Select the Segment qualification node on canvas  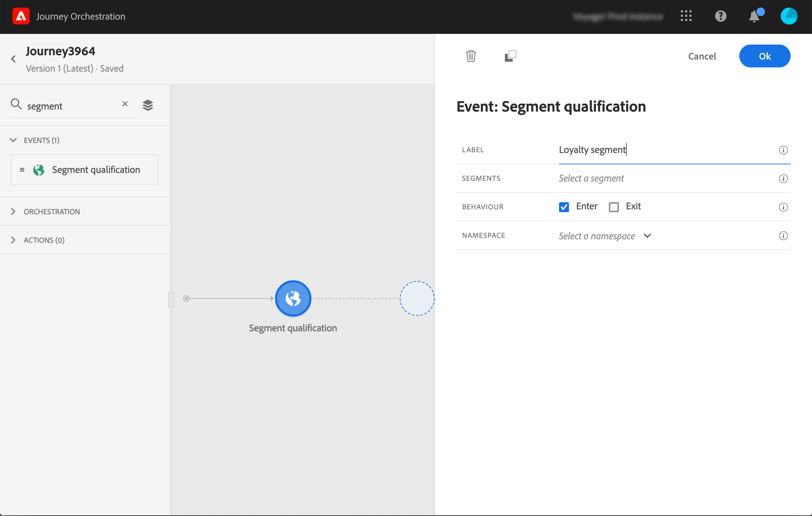pos(293,298)
